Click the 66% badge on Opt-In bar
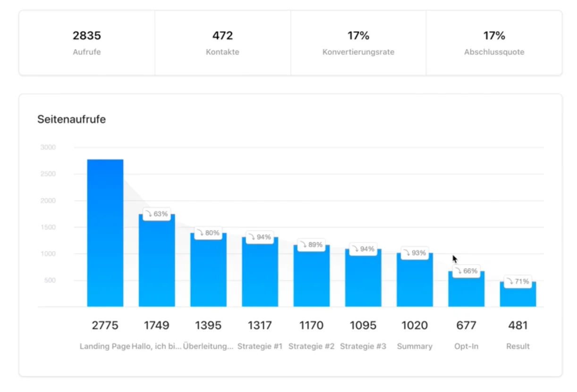Screen dimensions: 577x392 (x=466, y=271)
